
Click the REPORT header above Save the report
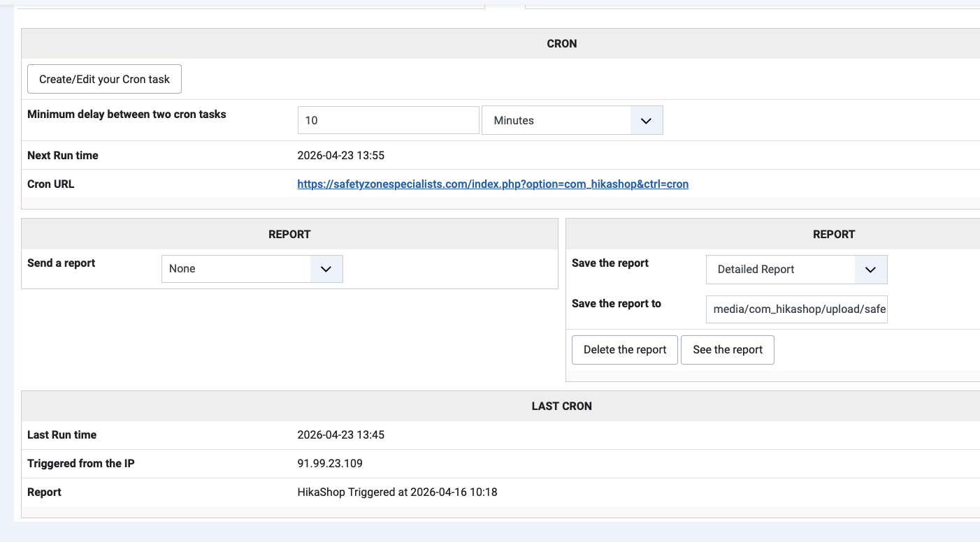(834, 235)
